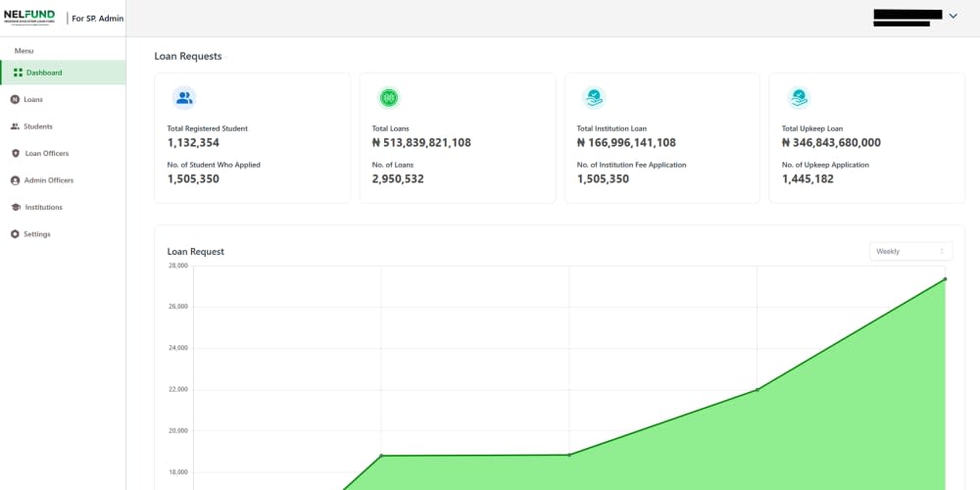
Task: Click the 1,505,350 value under No. of Student Who Applied
Action: click(x=193, y=178)
